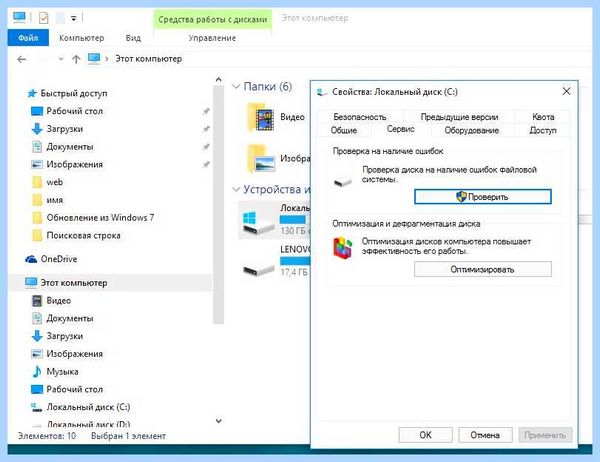The width and height of the screenshot is (600, 462).
Task: Open the Файл menu
Action: pos(28,38)
